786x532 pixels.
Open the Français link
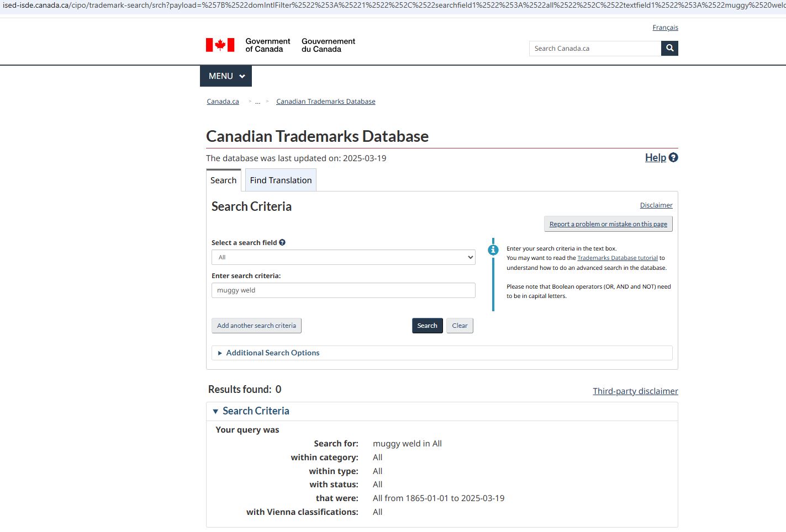(665, 28)
